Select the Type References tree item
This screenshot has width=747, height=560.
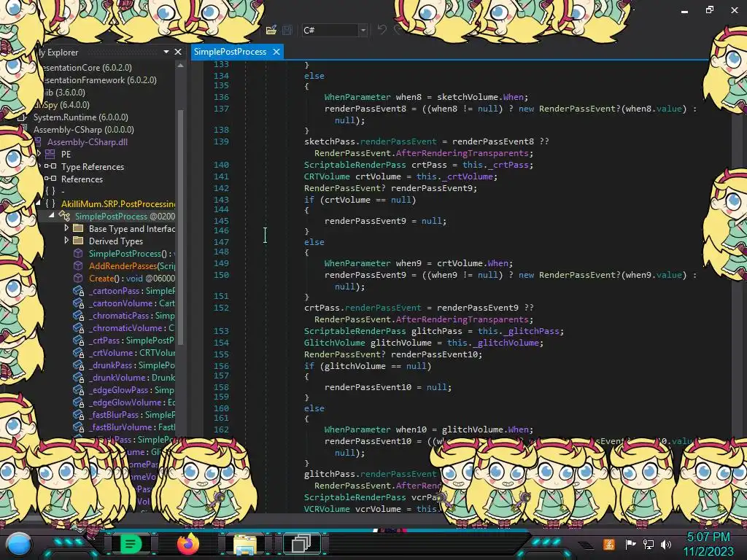pos(93,167)
